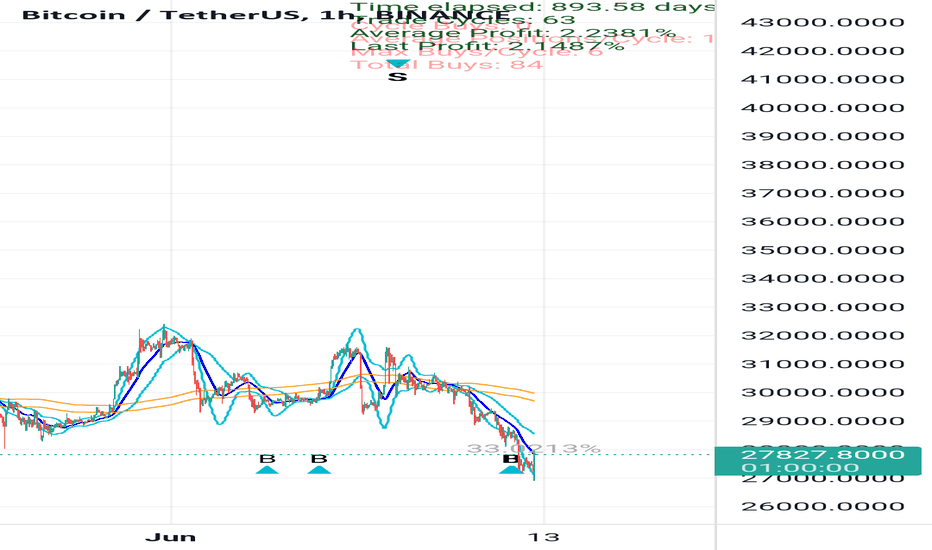Viewport: 932px width, 550px height.
Task: Click the 38000.0000 price axis label
Action: (x=823, y=165)
